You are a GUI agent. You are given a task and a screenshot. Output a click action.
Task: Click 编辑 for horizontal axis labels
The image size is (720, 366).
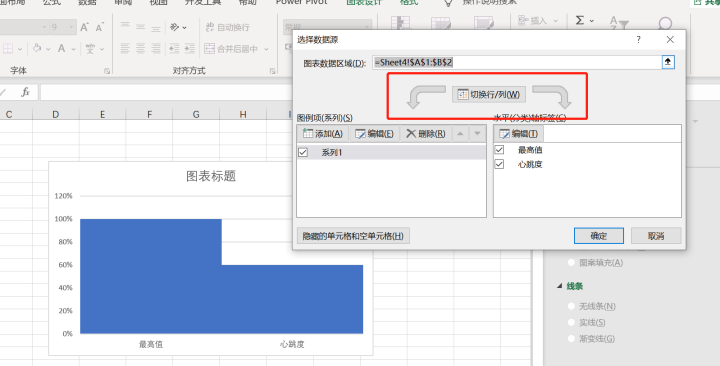pyautogui.click(x=518, y=134)
